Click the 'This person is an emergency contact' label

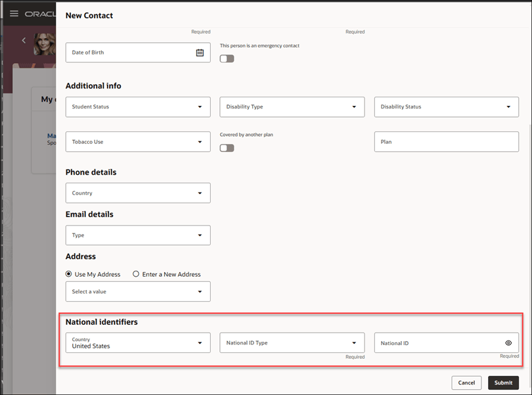(259, 46)
